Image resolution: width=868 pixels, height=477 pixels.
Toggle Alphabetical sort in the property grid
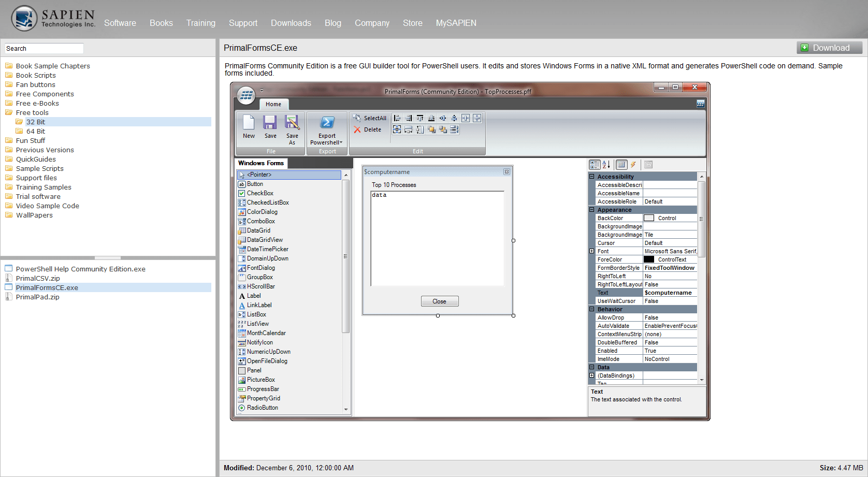[606, 165]
